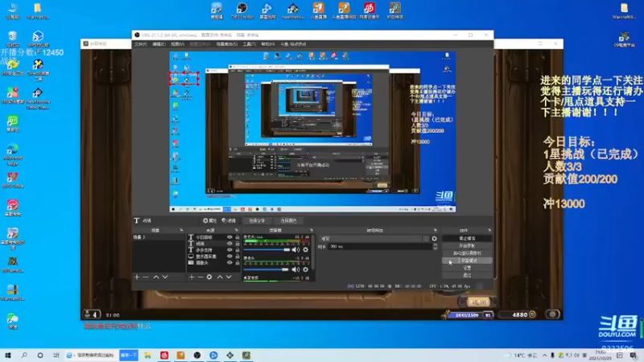
Task: Click the second mixer channel volume slider
Action: [266, 269]
